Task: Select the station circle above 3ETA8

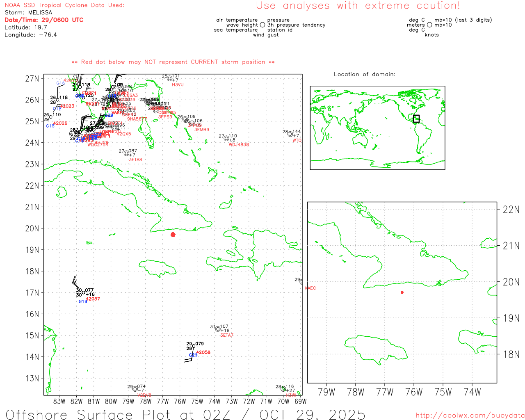Action: (x=127, y=153)
